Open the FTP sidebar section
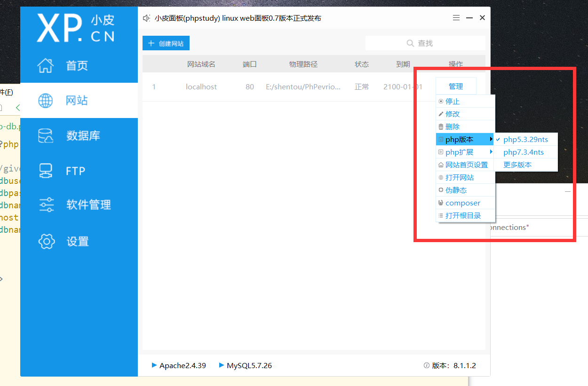Viewport: 588px width, 386px height. (x=79, y=171)
